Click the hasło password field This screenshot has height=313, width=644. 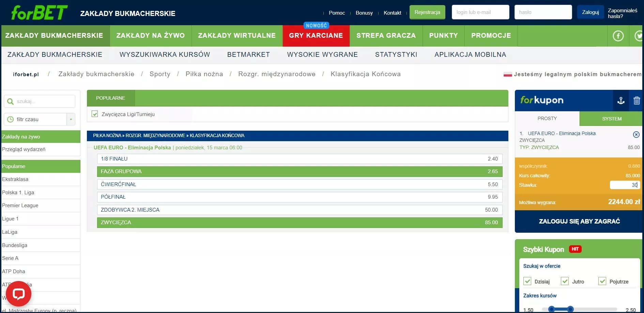click(x=543, y=12)
